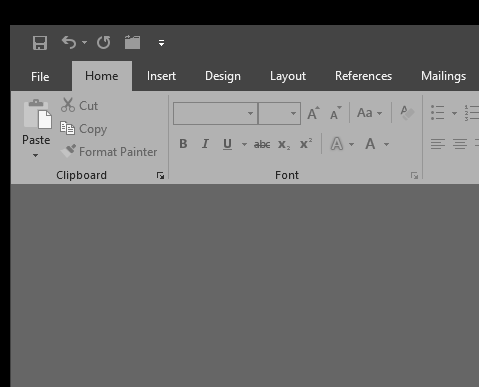Open the font name dropdown arrow
This screenshot has width=479, height=387.
pos(251,113)
